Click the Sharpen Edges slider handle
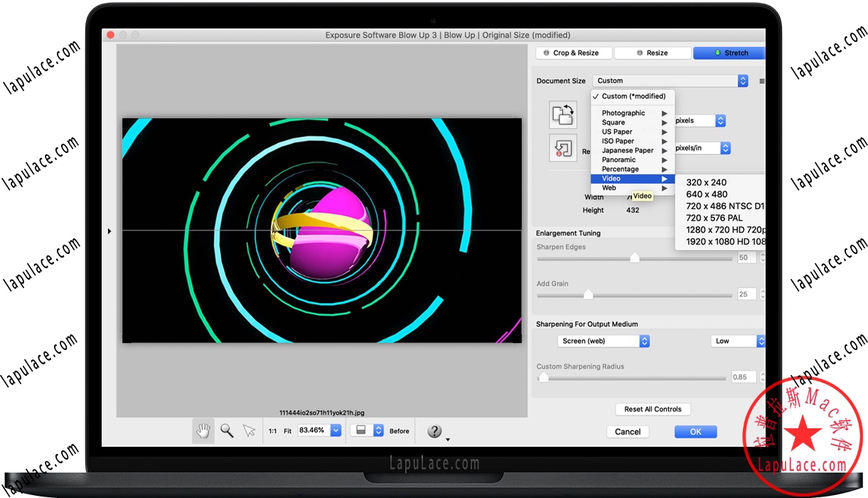Viewport: 868px width, 498px height. [635, 258]
